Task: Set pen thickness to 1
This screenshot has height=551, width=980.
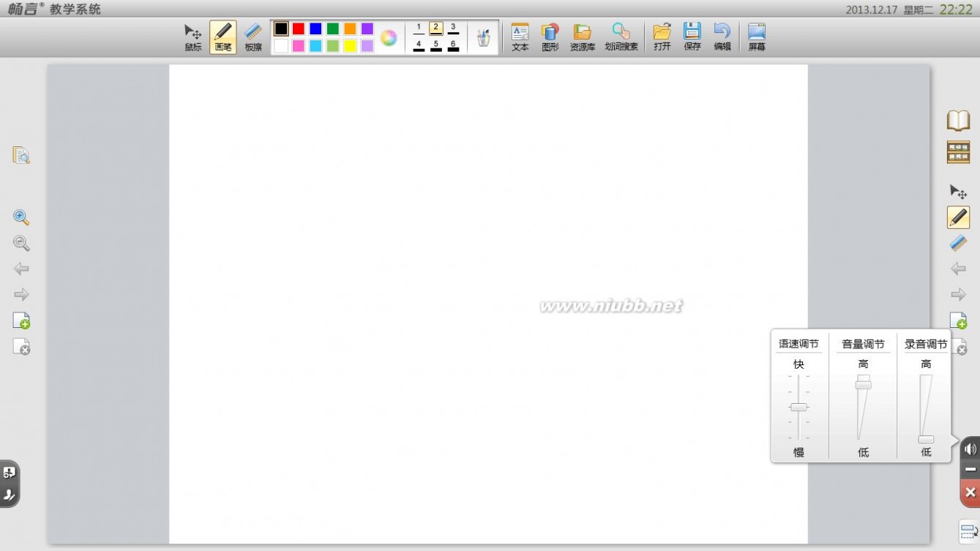Action: 419,29
